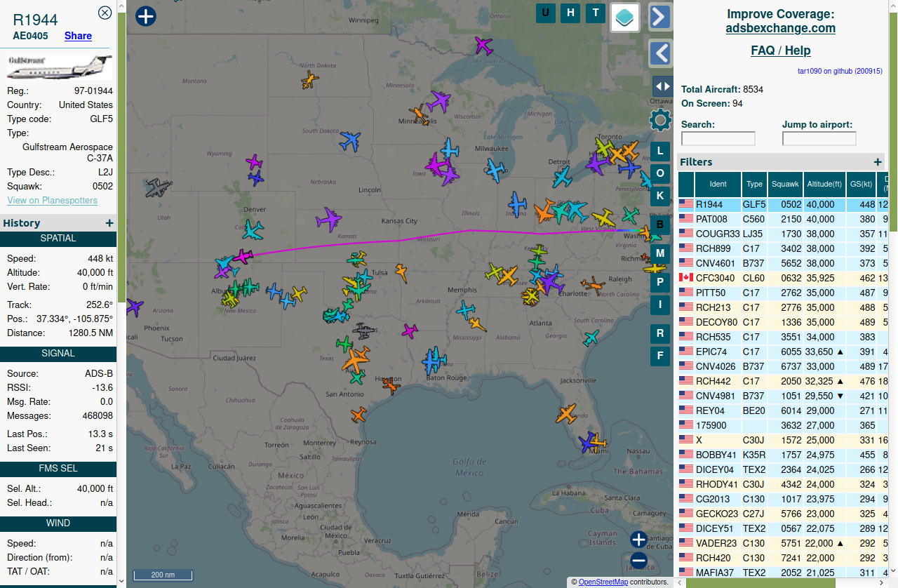Close the R1944 aircraft info panel
Viewport: 898px width, 588px height.
pos(105,13)
